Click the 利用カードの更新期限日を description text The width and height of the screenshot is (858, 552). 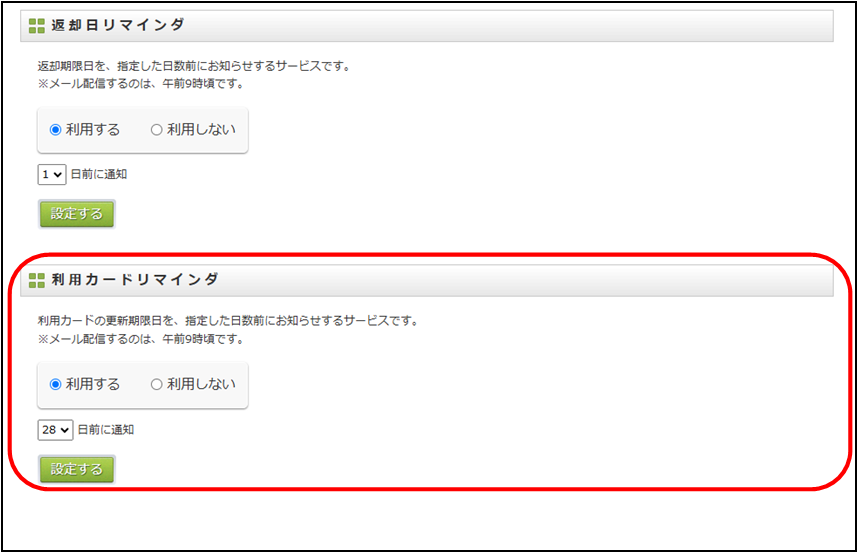click(228, 321)
